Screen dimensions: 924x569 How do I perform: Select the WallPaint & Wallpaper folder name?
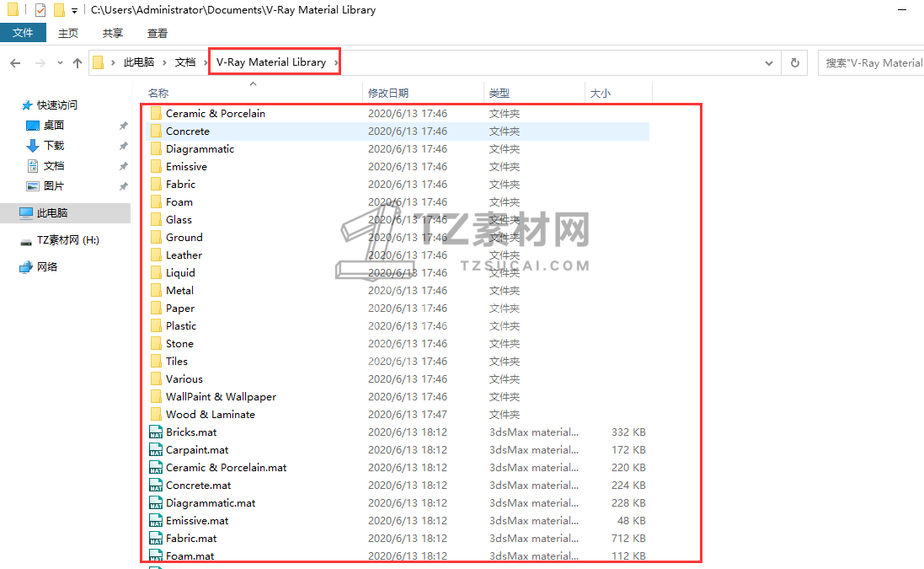point(221,397)
